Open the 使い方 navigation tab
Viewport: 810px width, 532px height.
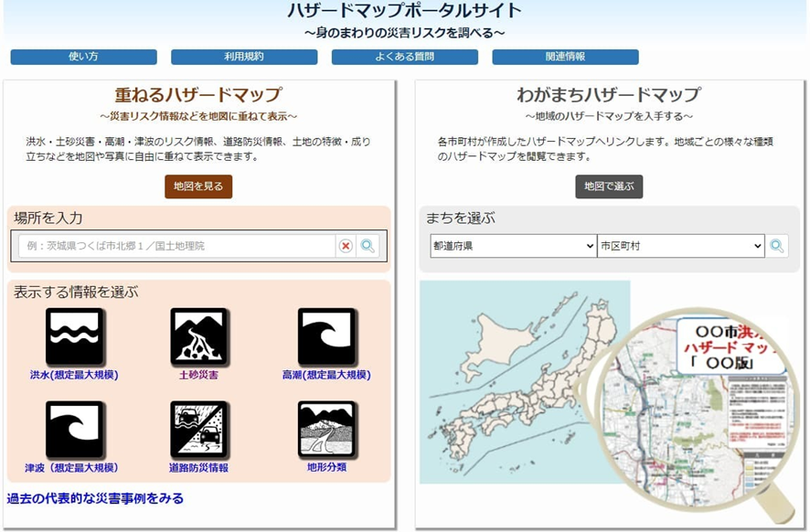pos(86,57)
